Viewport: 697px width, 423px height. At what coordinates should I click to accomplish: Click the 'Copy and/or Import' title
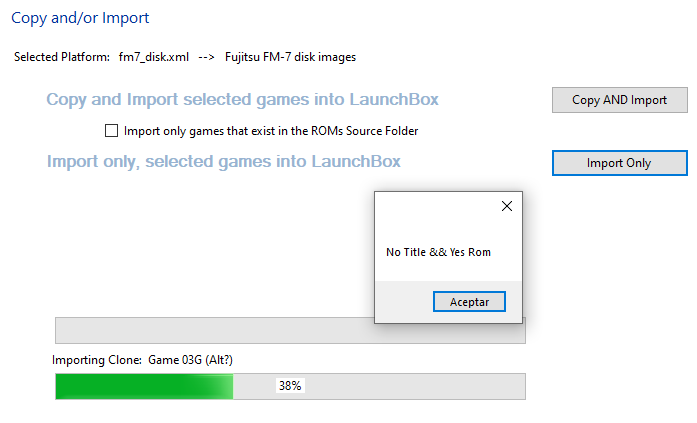(80, 18)
